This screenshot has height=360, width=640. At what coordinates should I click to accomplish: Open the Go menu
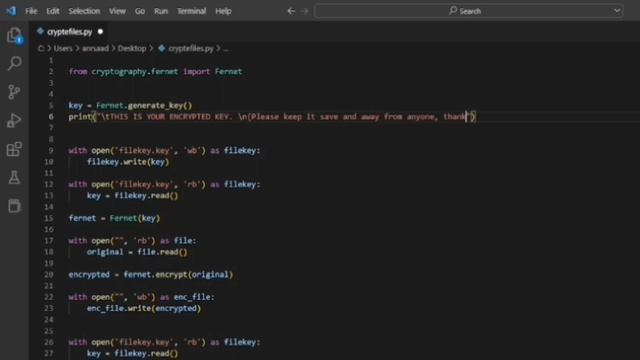(x=140, y=11)
